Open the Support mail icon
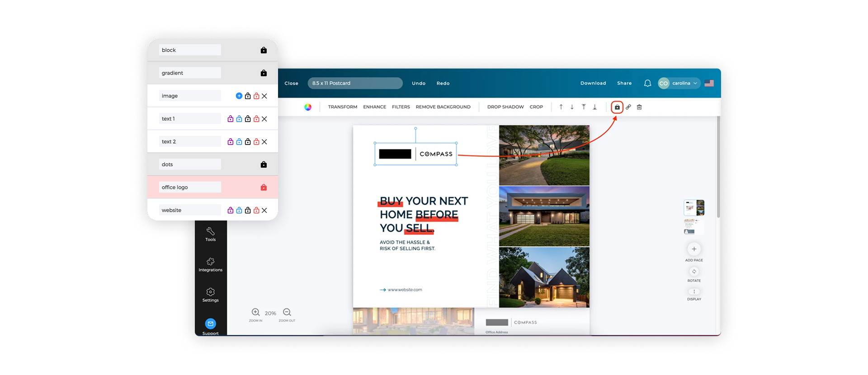The width and height of the screenshot is (868, 375). click(x=211, y=323)
